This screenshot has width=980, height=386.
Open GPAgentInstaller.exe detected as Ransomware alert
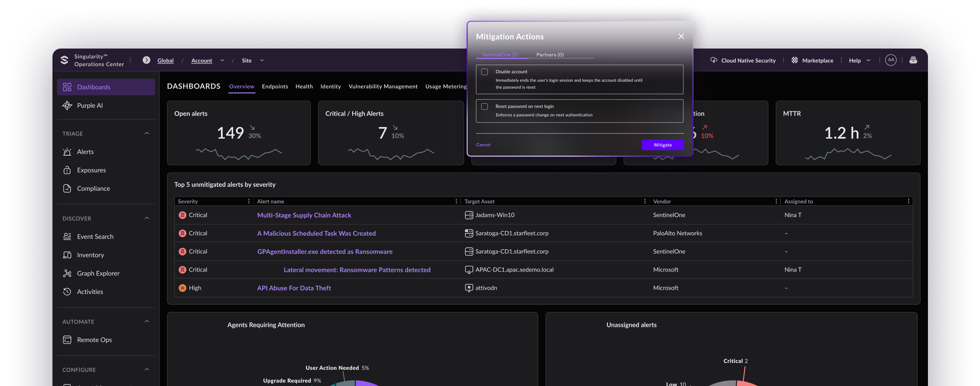325,252
